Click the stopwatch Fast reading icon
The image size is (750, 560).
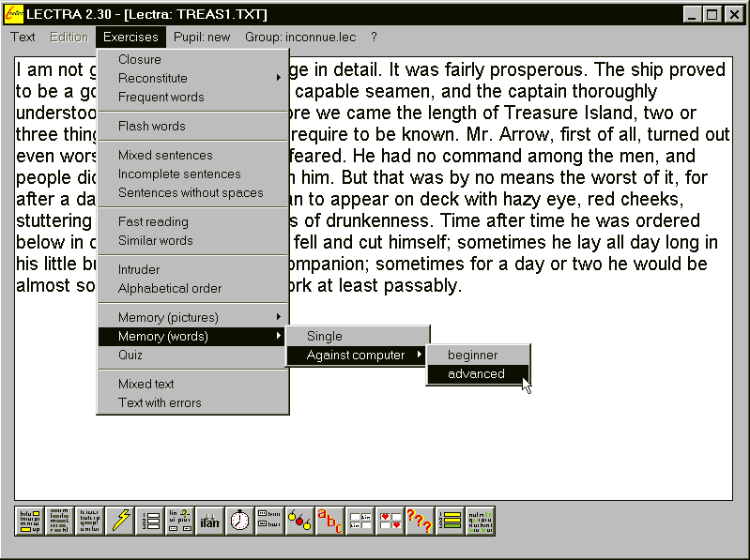(x=240, y=521)
